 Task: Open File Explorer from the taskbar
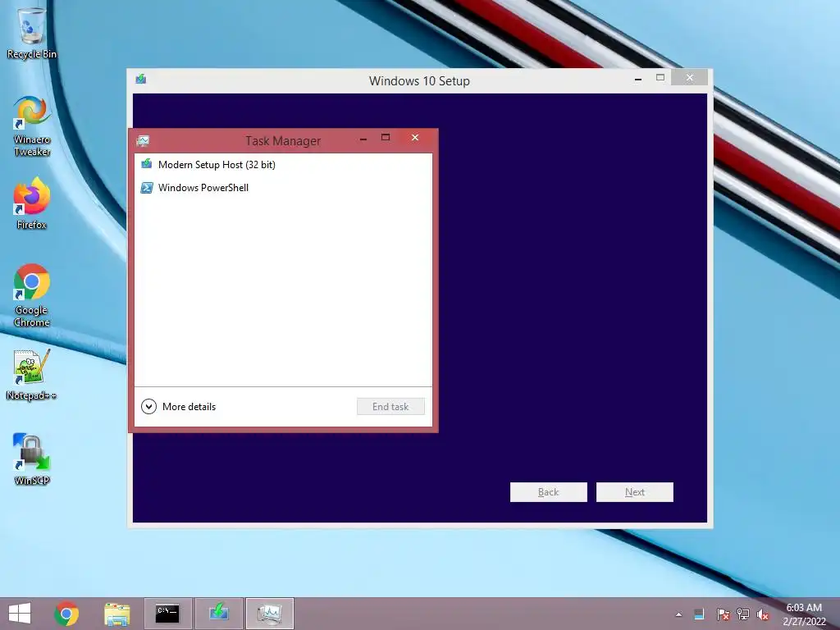click(x=116, y=614)
